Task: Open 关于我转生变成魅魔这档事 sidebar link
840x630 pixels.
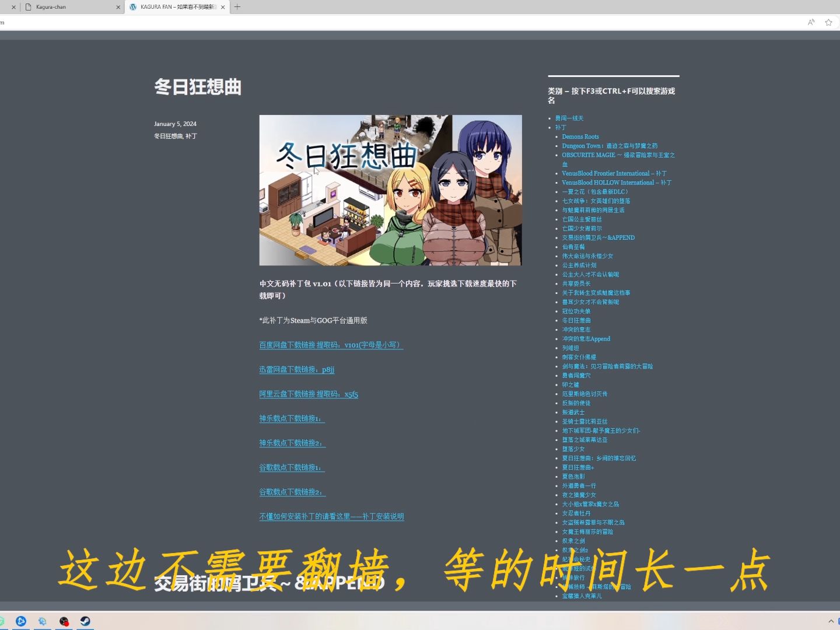Action: tap(596, 293)
